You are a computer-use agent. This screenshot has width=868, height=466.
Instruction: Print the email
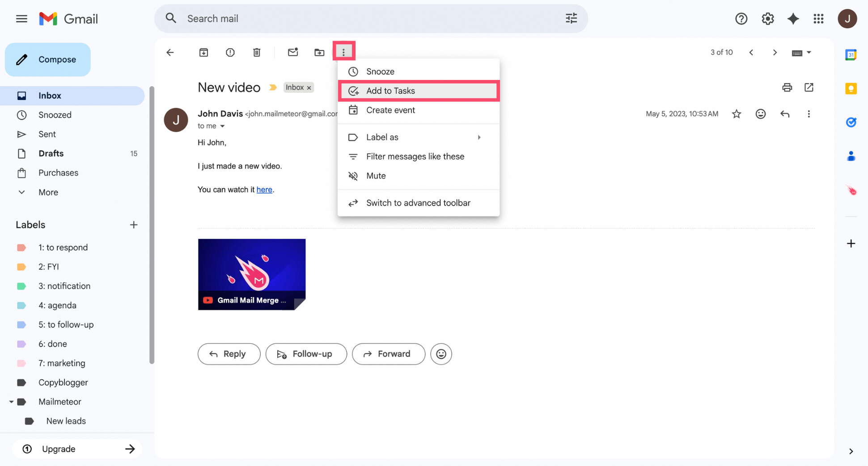pyautogui.click(x=787, y=87)
